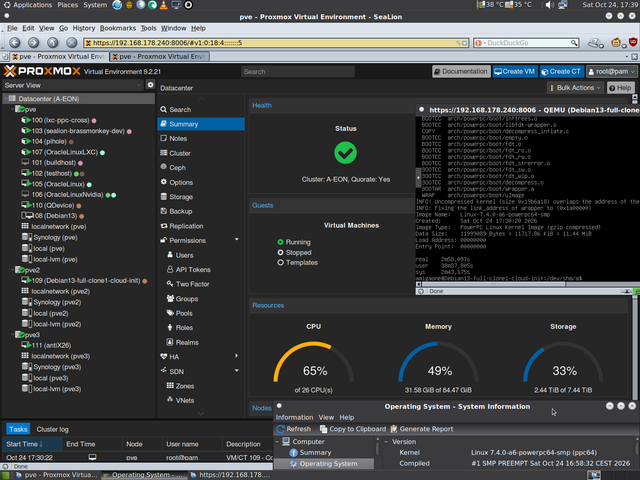Sort tasks by Start Time column
The image size is (640, 480).
pyautogui.click(x=32, y=444)
